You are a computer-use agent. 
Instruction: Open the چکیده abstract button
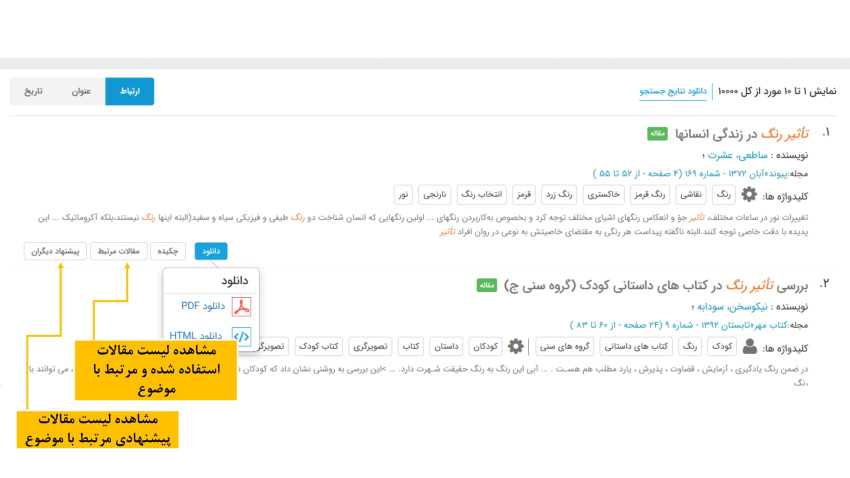pos(168,251)
